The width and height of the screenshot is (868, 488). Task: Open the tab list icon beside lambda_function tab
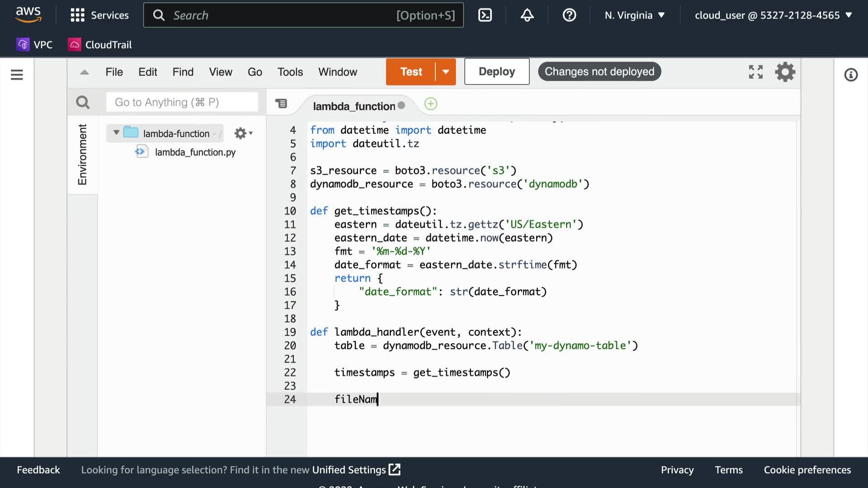pos(281,104)
